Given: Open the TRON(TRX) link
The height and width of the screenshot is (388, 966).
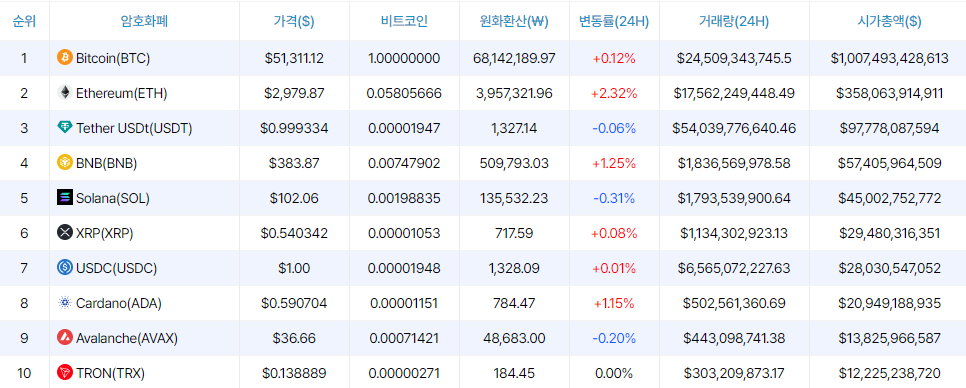Looking at the screenshot, I should (x=110, y=373).
